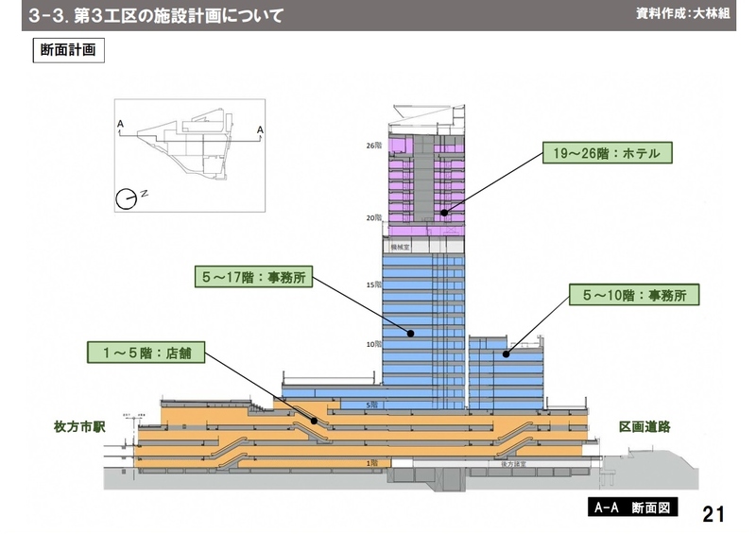The height and width of the screenshot is (534, 756).
Task: Click the 区画道路 road label
Action: [x=644, y=427]
